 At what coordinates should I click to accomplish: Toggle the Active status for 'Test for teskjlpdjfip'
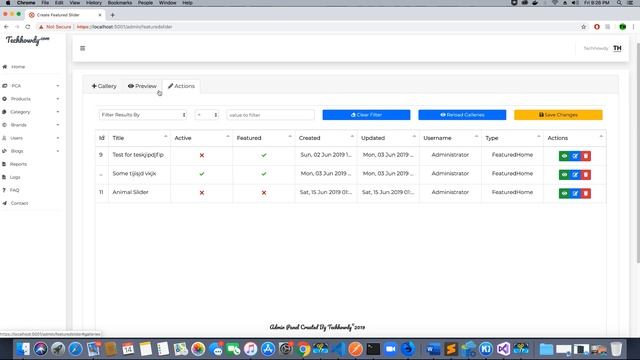pos(202,155)
